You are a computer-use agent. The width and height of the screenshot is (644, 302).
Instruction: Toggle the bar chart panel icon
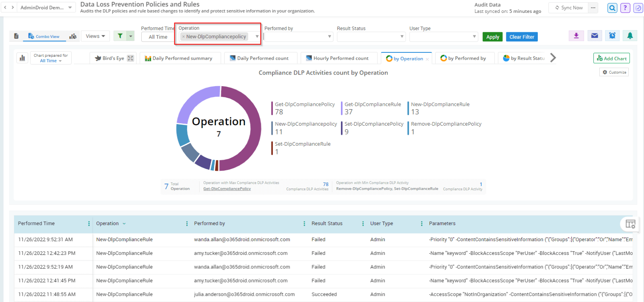22,58
